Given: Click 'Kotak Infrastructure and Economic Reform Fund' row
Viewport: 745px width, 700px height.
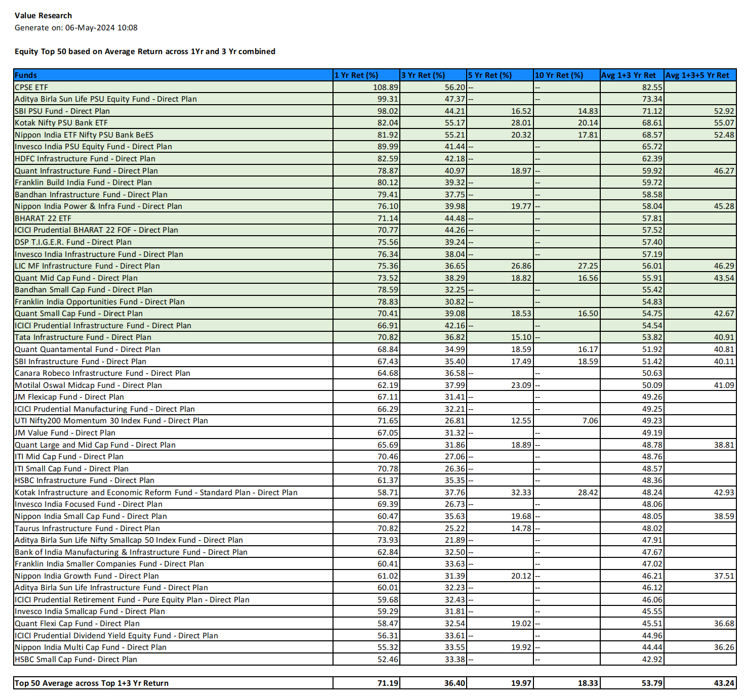Looking at the screenshot, I should (x=375, y=493).
